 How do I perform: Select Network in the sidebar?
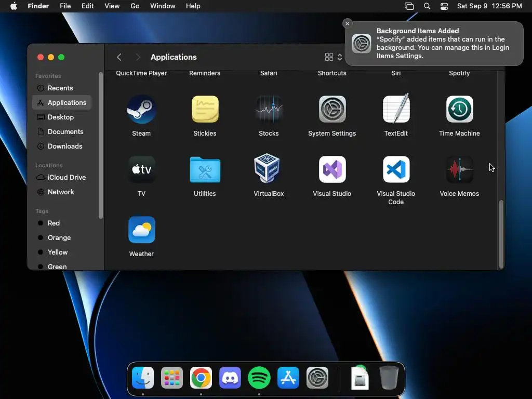point(62,192)
